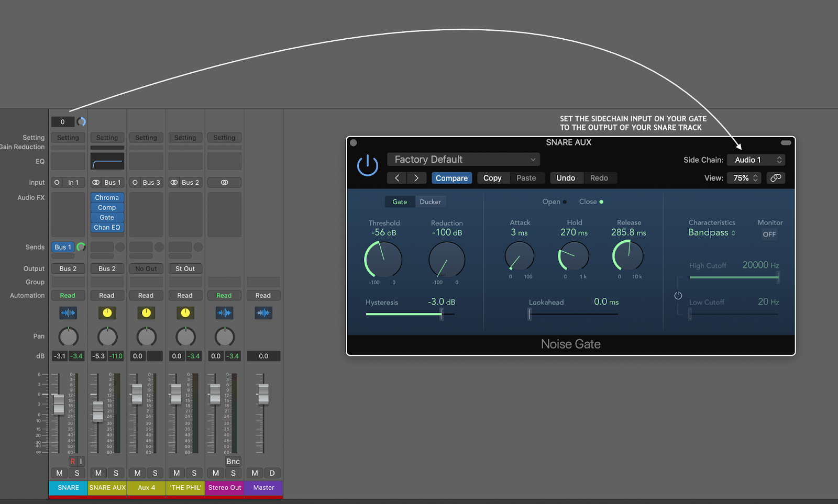Mute the SNARE track

pos(60,473)
